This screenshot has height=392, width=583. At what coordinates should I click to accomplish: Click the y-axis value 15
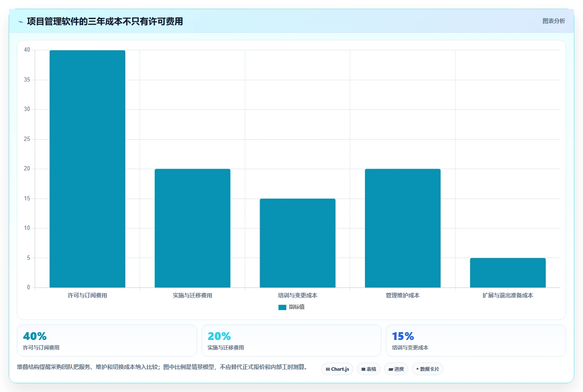[27, 199]
